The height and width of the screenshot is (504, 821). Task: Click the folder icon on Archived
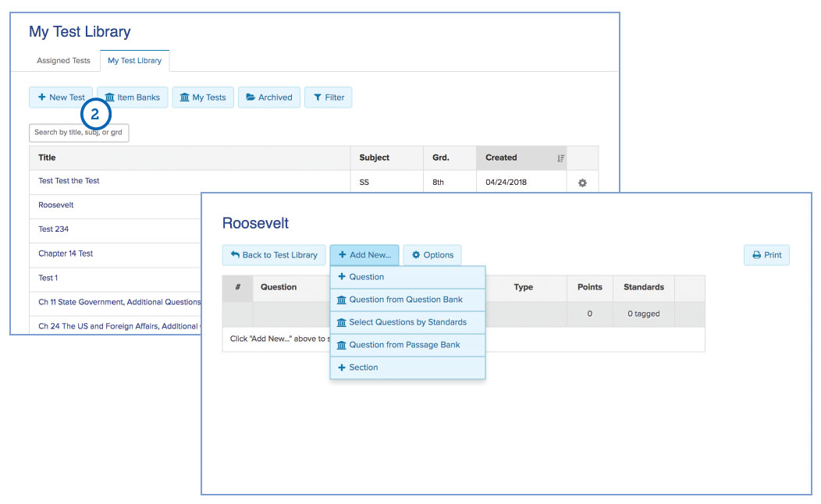click(x=251, y=97)
